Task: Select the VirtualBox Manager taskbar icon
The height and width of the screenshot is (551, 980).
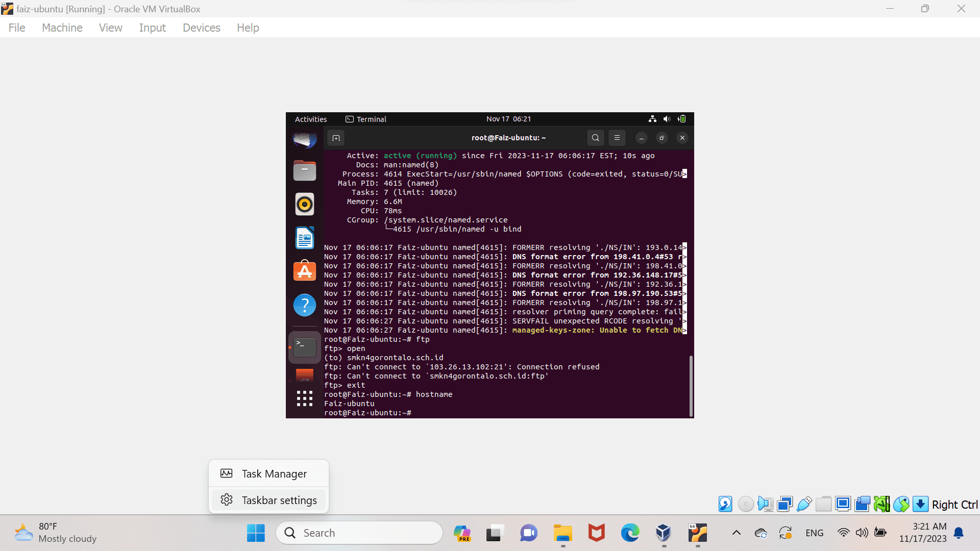Action: (664, 533)
